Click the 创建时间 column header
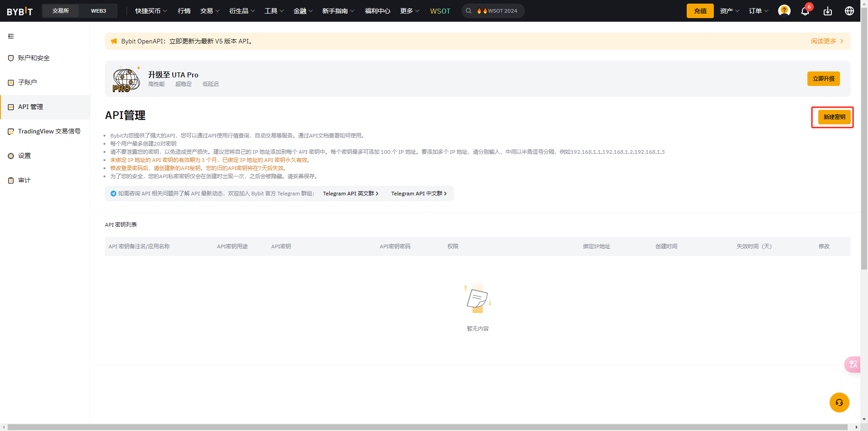This screenshot has height=431, width=868. pyautogui.click(x=666, y=246)
